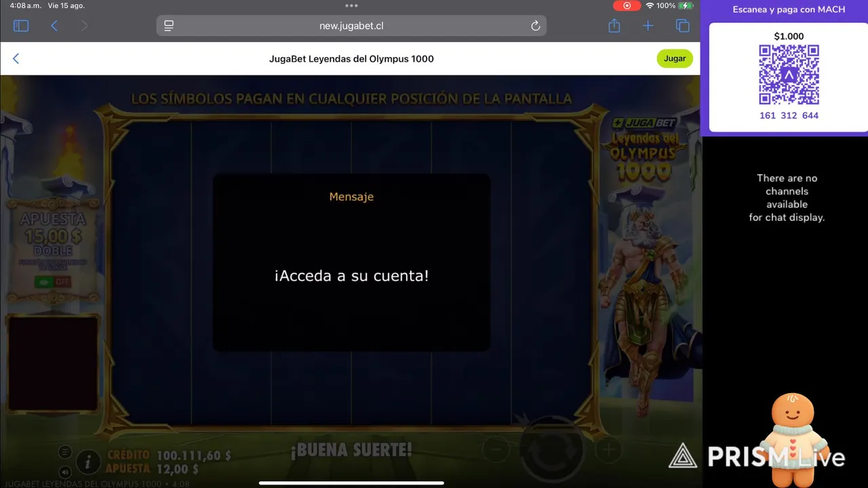868x488 pixels.
Task: Decrease bet with the minus button
Action: click(496, 449)
